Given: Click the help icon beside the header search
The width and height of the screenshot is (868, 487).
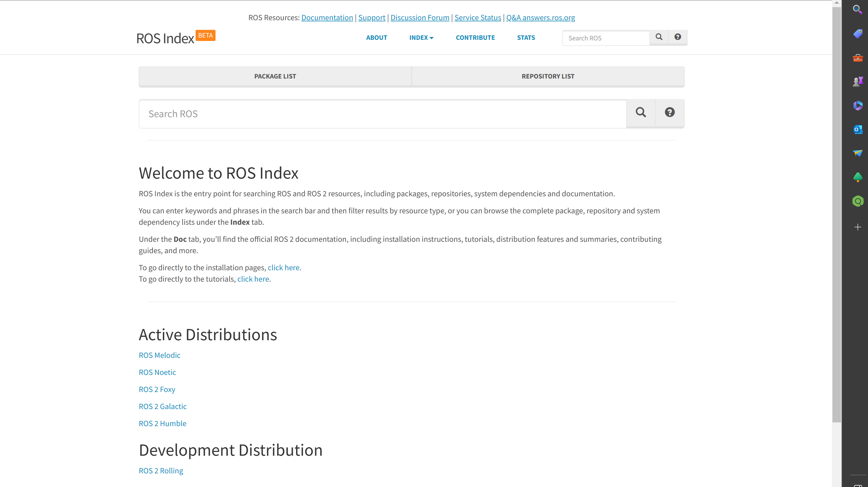Looking at the screenshot, I should [678, 37].
